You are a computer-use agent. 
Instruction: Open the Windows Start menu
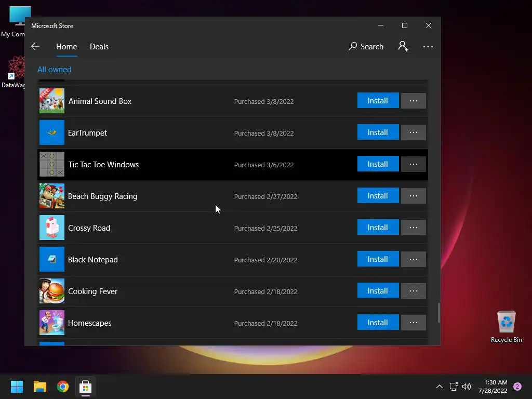pos(17,387)
